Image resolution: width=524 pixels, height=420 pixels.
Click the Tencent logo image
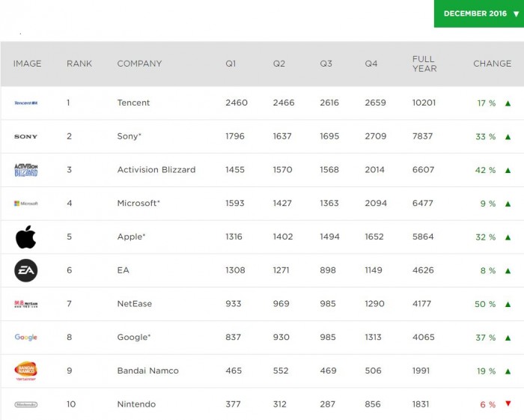click(26, 103)
